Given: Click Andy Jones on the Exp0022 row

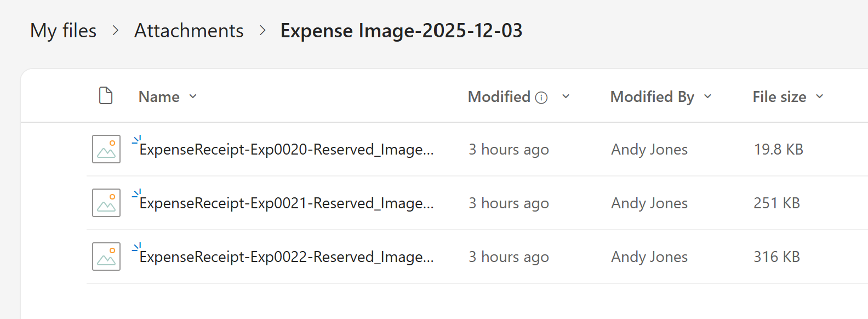Looking at the screenshot, I should point(649,257).
